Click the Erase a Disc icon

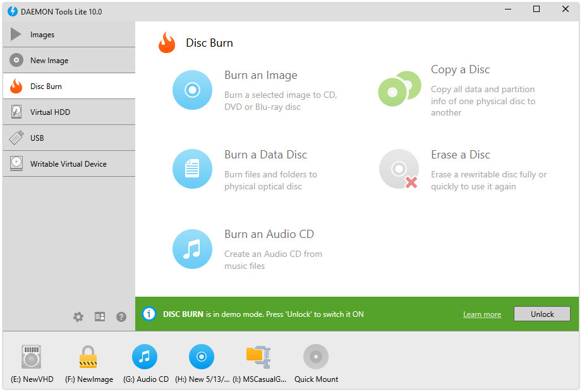(399, 169)
